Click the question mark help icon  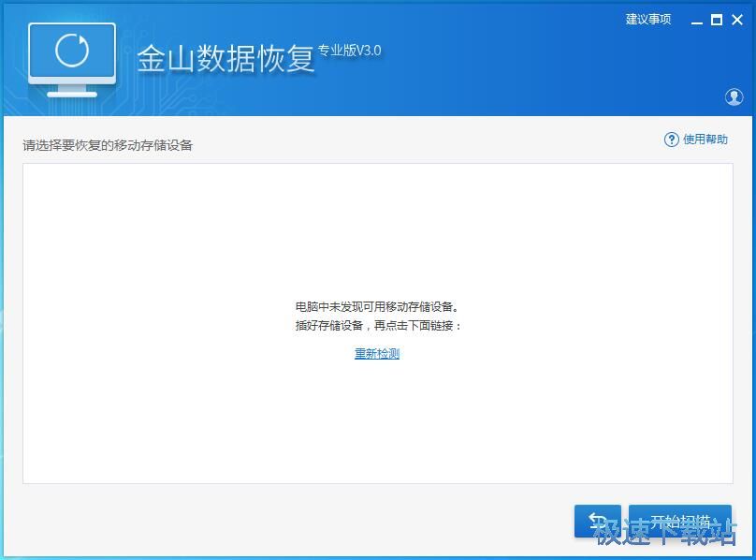click(x=671, y=140)
